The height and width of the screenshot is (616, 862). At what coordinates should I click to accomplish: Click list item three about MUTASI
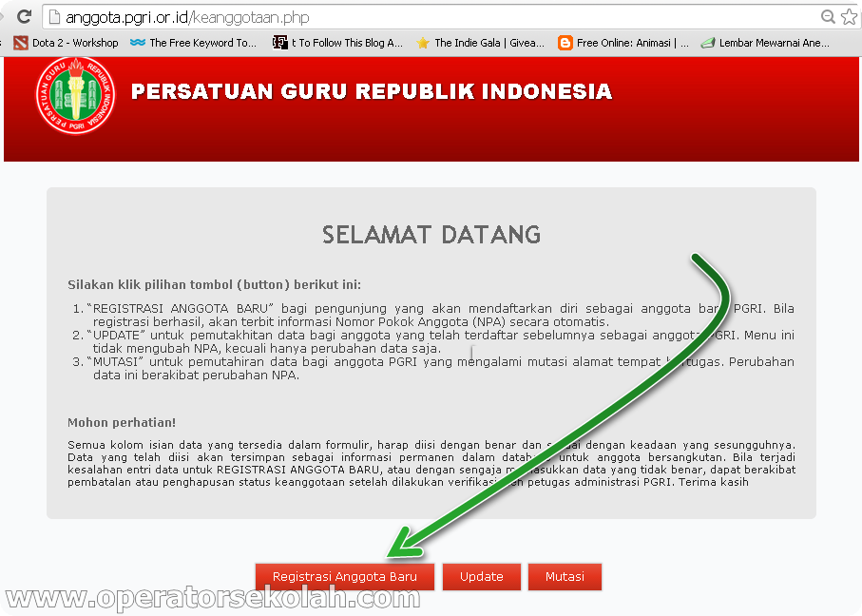433,369
